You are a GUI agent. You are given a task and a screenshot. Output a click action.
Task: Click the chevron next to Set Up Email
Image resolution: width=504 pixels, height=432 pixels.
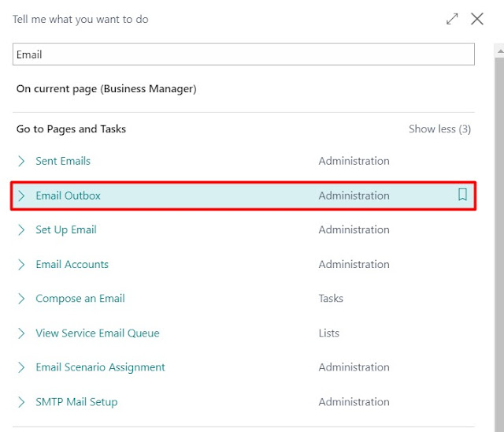click(x=21, y=229)
